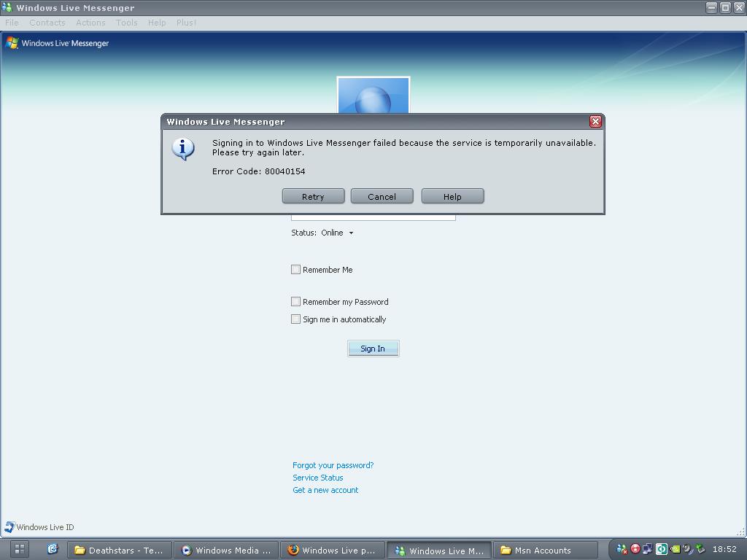The height and width of the screenshot is (560, 747).
Task: Open the Contacts menu
Action: tap(47, 23)
